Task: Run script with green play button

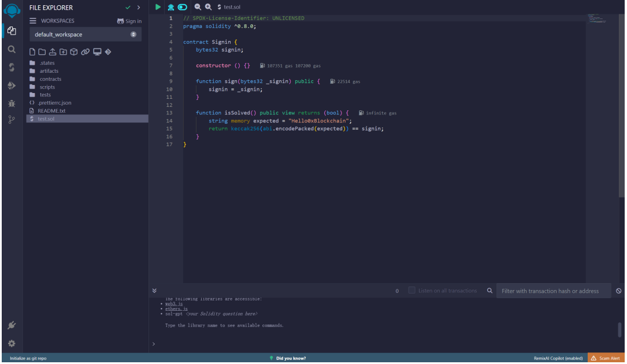Action: click(158, 7)
